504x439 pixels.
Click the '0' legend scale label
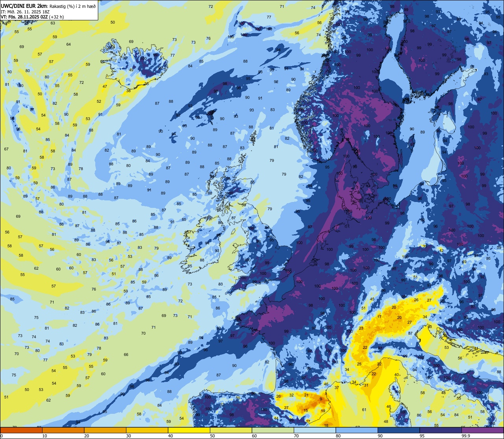tap(2, 436)
